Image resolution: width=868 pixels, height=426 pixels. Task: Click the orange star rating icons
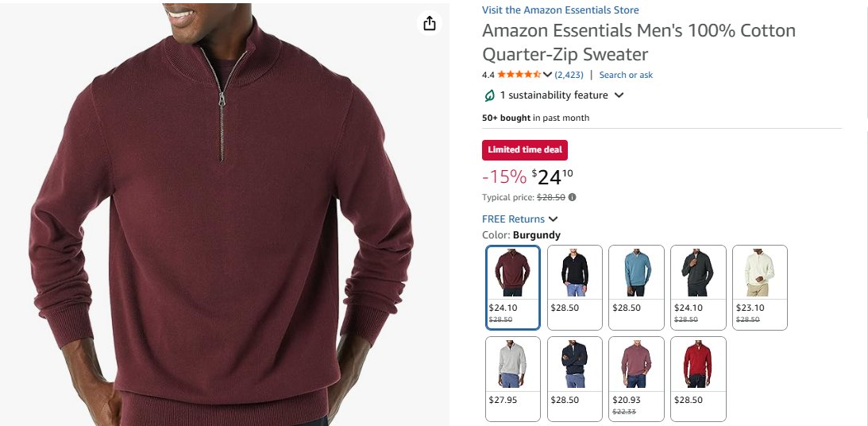(519, 75)
